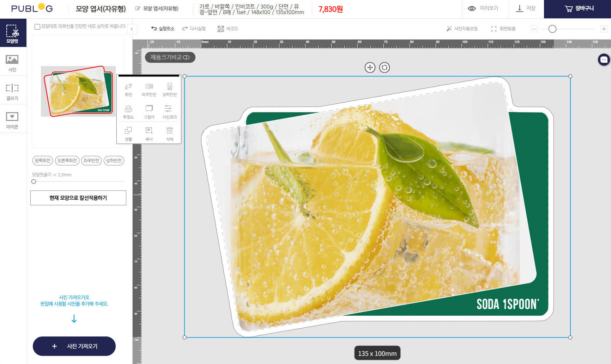The image size is (611, 364).
Task: Collapse the left panel with chevron arrow
Action: click(x=132, y=29)
